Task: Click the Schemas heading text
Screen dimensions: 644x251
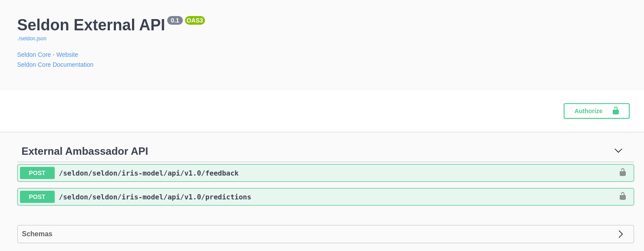Action: click(37, 234)
